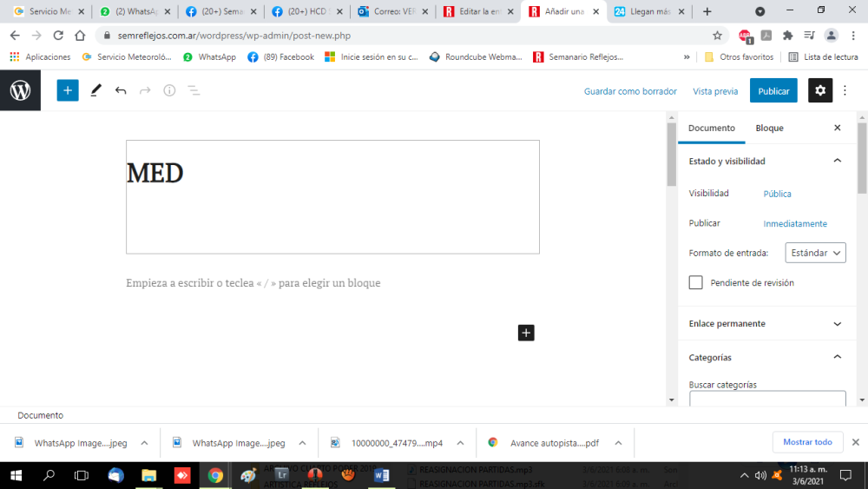This screenshot has width=868, height=489.
Task: Expand the Enlace permanente section
Action: point(837,324)
